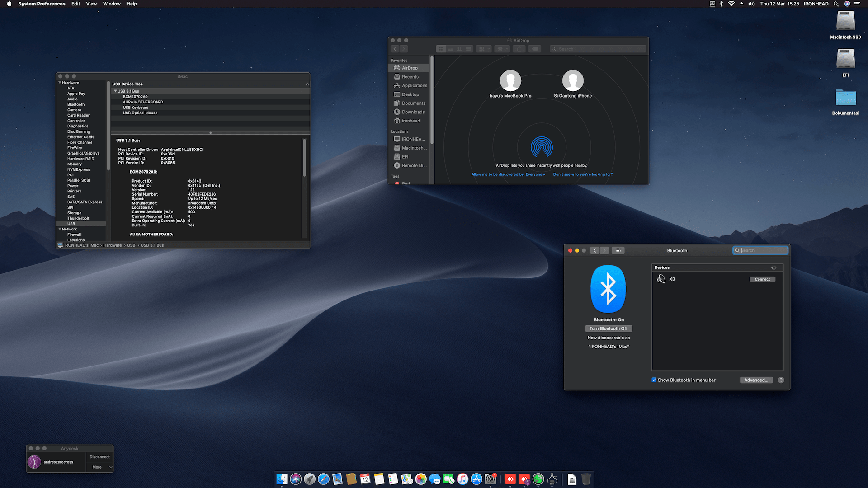Click Finder back navigation button

click(395, 49)
